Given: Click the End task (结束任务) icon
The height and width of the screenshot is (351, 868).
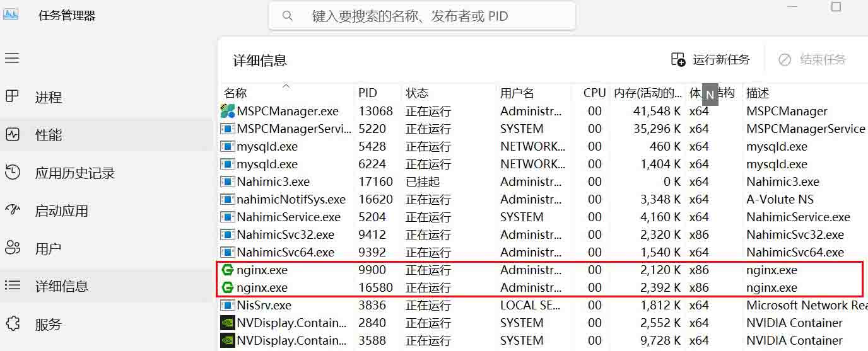Looking at the screenshot, I should point(785,59).
